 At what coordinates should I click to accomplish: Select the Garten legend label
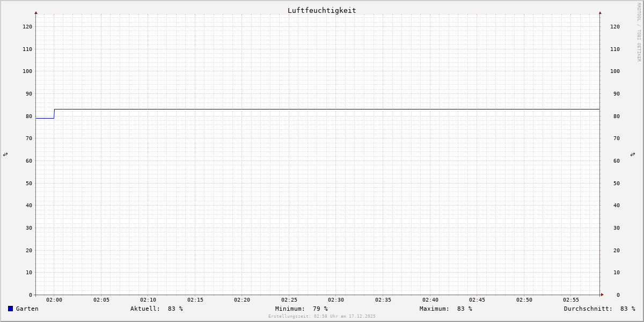(x=27, y=309)
